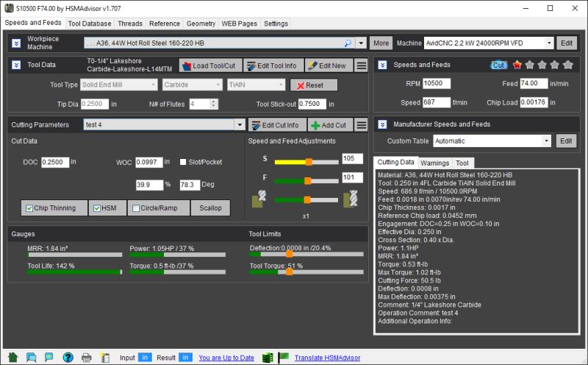Screen dimensions: 588x365
Task: Click the Add Cut button
Action: pyautogui.click(x=330, y=125)
